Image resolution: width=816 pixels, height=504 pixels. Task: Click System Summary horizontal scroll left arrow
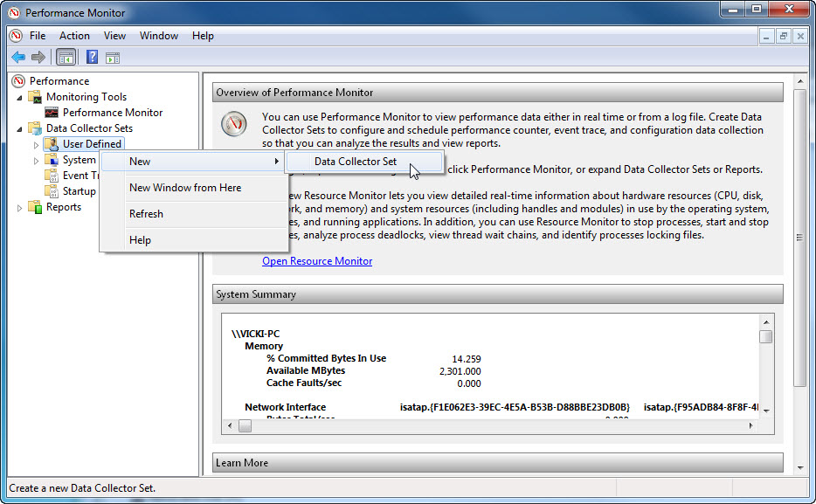coord(230,425)
